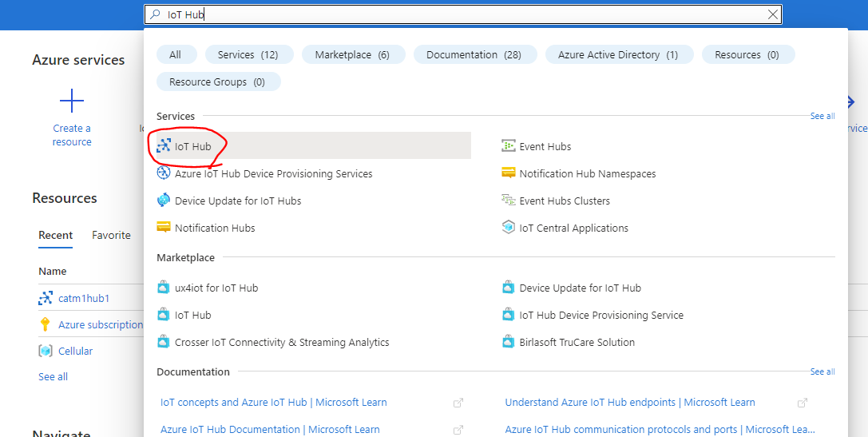
Task: See all recent resources
Action: pos(54,376)
